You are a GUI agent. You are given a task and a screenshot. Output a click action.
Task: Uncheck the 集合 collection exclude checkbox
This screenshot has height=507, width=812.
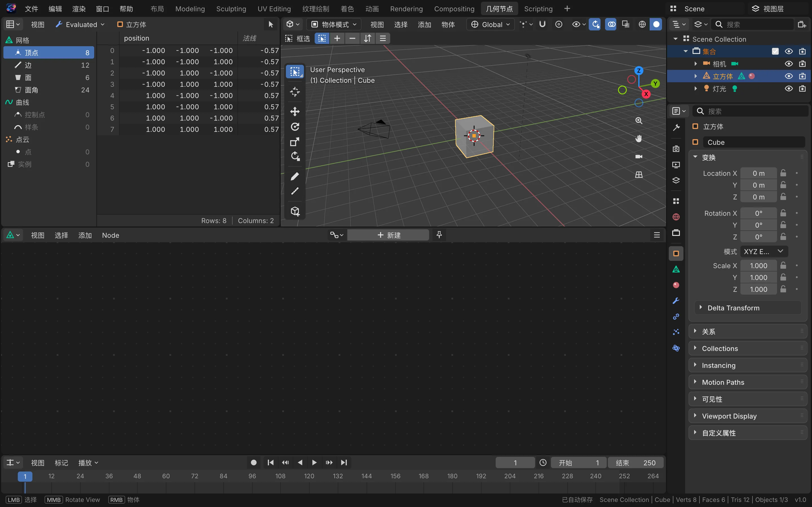[775, 51]
